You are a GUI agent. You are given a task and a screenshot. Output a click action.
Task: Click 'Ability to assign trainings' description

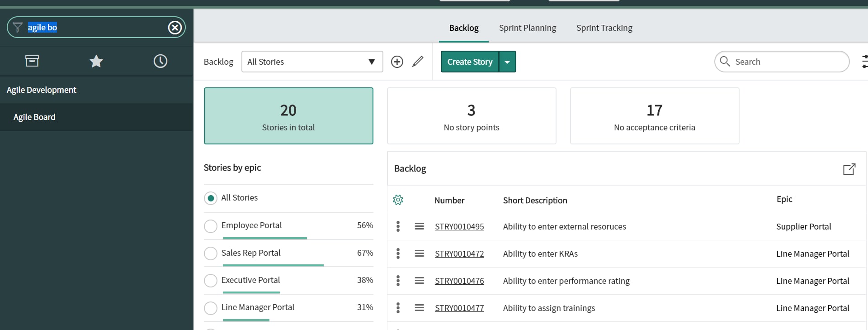point(549,308)
